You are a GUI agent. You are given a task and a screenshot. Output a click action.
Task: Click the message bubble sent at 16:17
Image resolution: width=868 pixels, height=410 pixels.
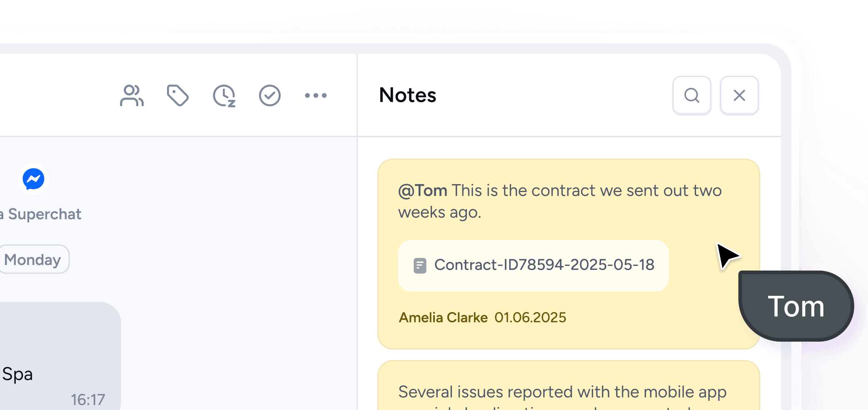[x=58, y=358]
